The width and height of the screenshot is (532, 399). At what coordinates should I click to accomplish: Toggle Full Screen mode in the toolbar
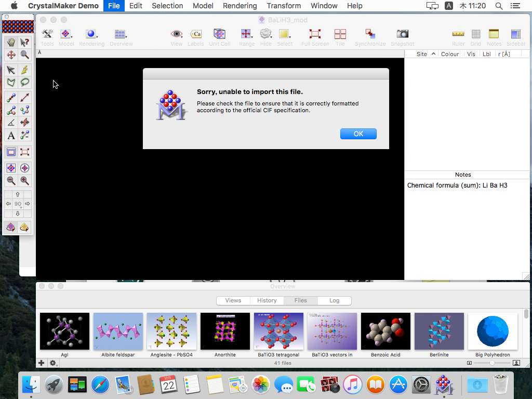pyautogui.click(x=315, y=37)
